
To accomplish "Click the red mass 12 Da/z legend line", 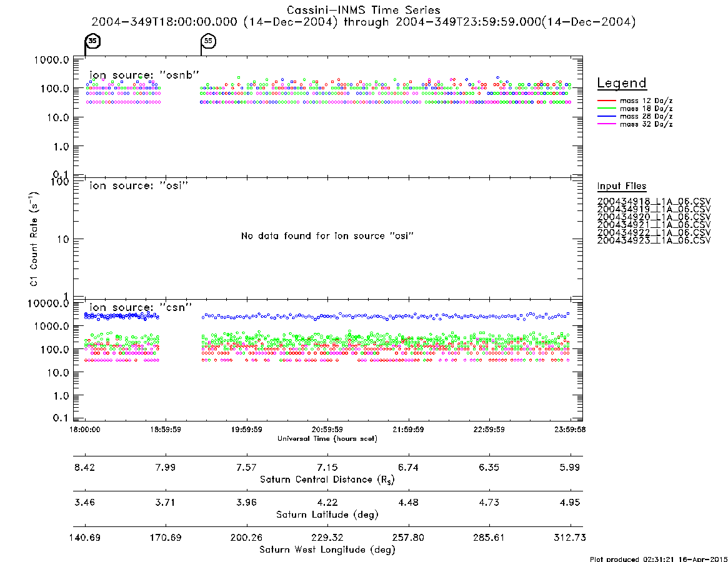I will (606, 101).
